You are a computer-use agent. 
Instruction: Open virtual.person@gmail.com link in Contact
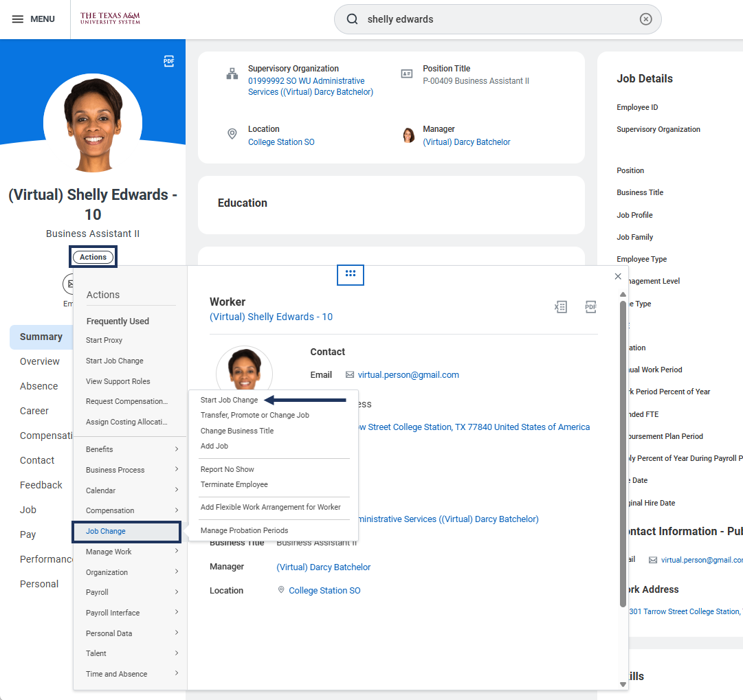click(408, 375)
